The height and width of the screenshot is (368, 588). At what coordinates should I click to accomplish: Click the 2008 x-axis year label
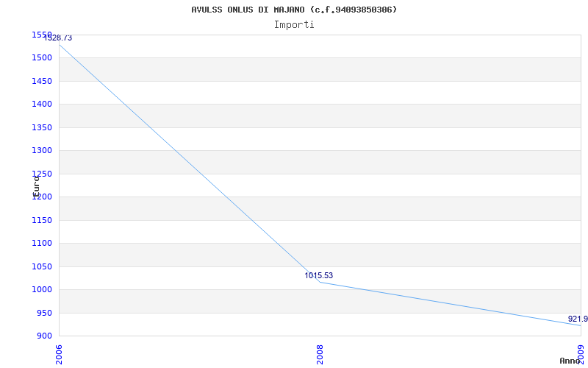320,355
